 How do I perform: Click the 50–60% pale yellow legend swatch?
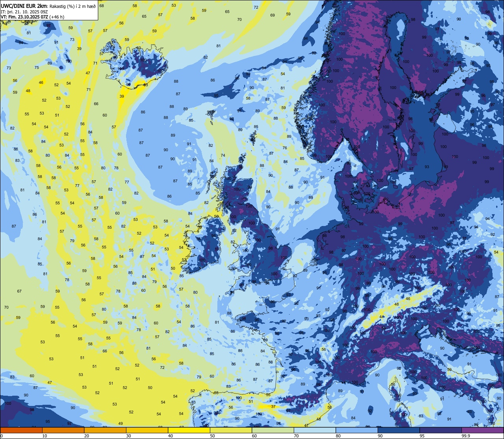tap(231, 430)
